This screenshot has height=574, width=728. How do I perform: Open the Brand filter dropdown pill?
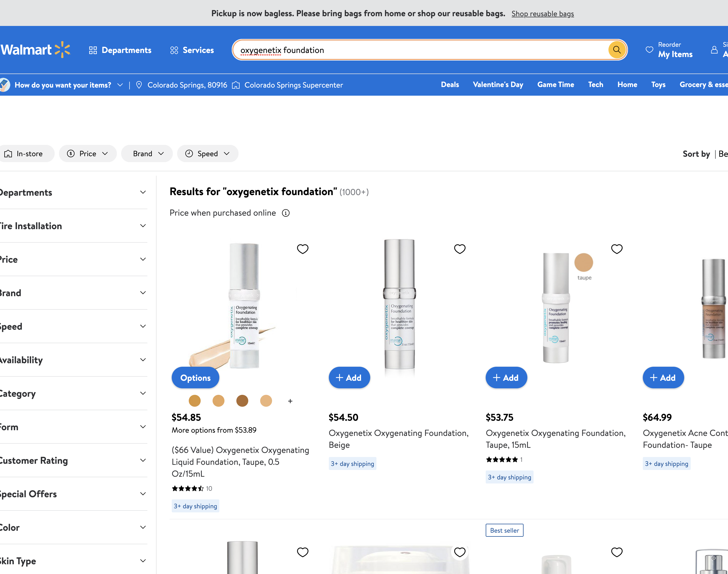tap(147, 153)
